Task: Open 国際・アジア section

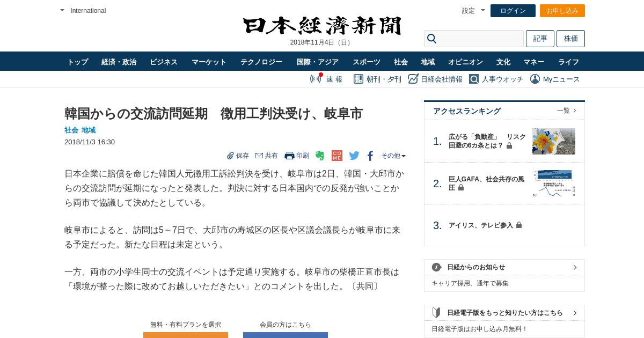Action: [318, 62]
